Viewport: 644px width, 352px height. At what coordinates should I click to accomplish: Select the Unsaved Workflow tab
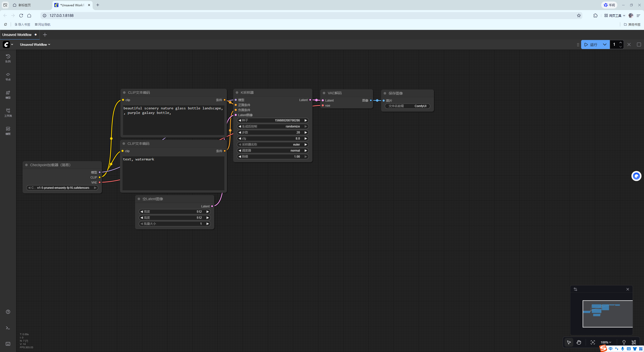17,35
